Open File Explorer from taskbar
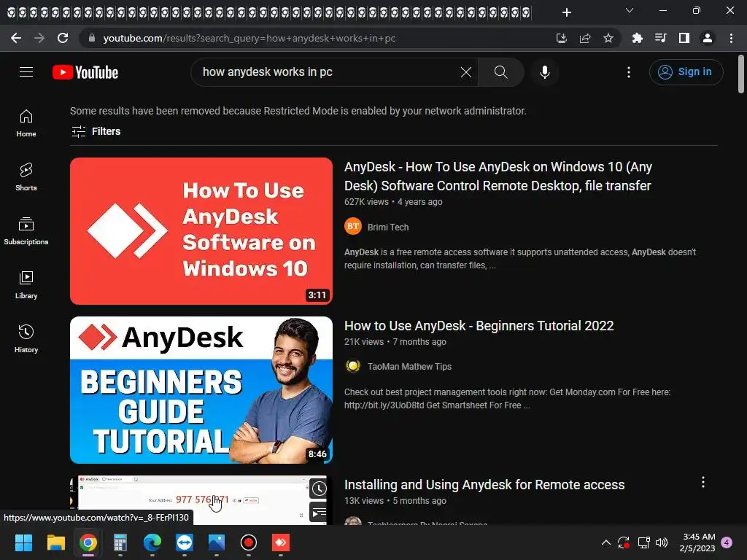 [55, 542]
